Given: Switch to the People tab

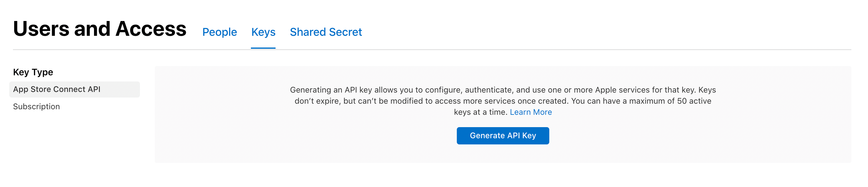Looking at the screenshot, I should tap(219, 32).
